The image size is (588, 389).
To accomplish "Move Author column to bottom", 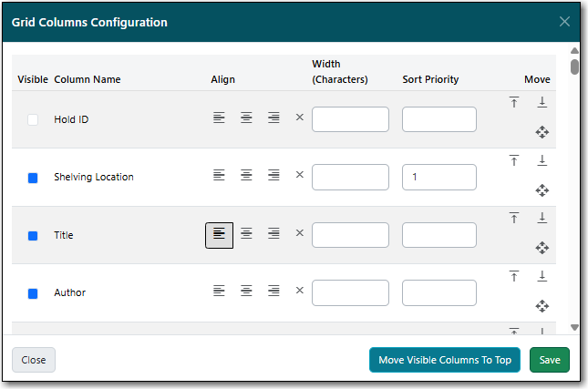I will (x=542, y=276).
